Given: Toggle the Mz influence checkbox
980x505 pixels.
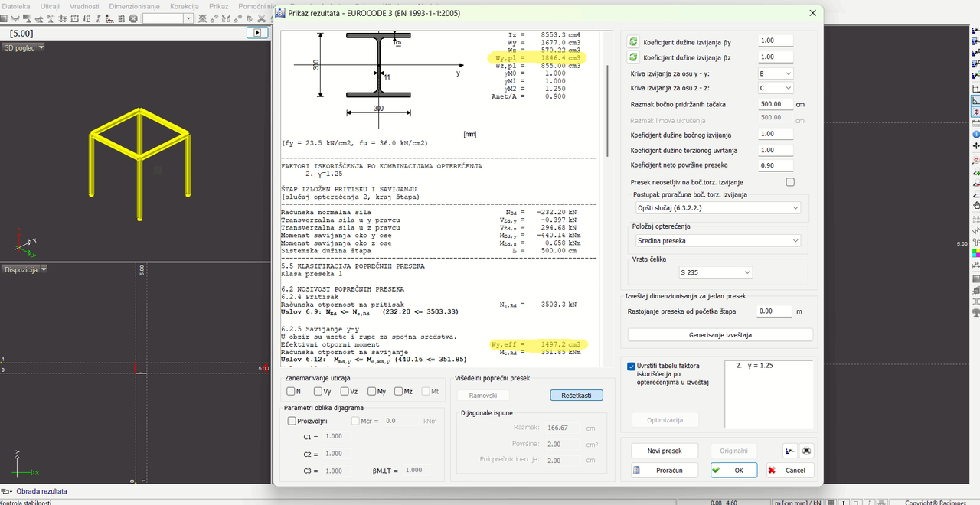Looking at the screenshot, I should click(x=398, y=392).
